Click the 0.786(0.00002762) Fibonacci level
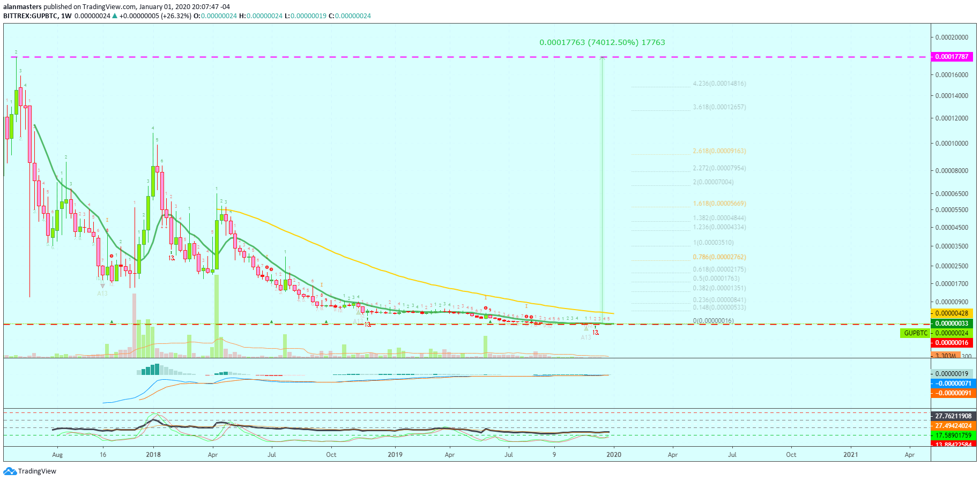The width and height of the screenshot is (980, 481). coord(719,257)
